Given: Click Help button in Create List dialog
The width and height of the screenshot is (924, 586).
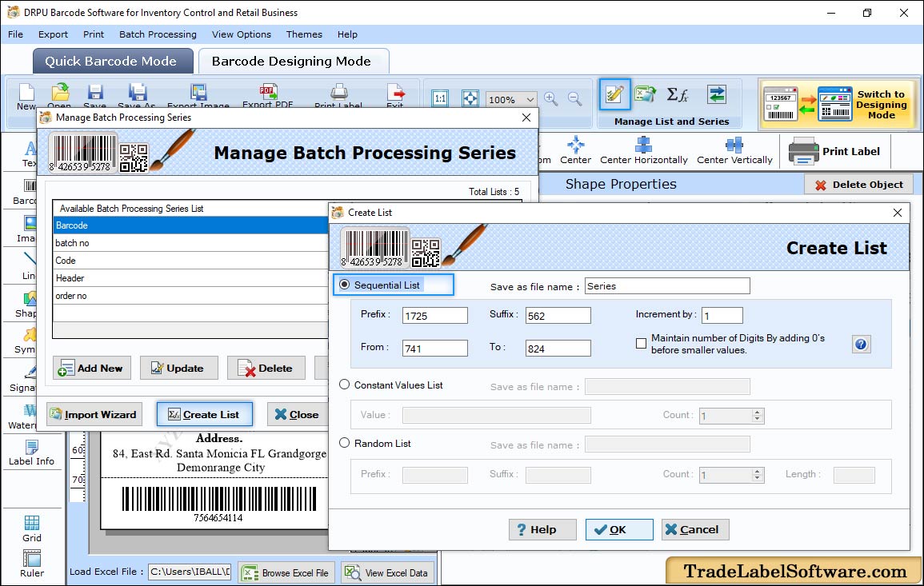Looking at the screenshot, I should (x=542, y=529).
